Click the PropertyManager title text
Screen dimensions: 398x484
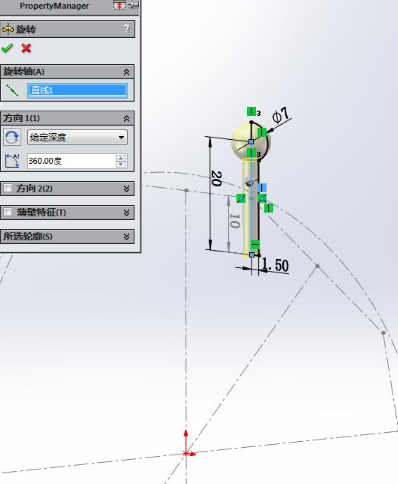[x=54, y=6]
